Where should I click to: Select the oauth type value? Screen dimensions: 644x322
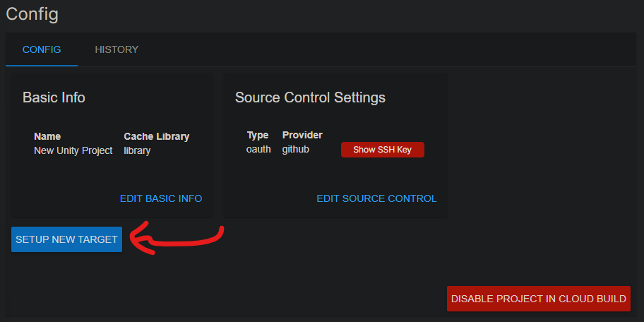(x=258, y=149)
